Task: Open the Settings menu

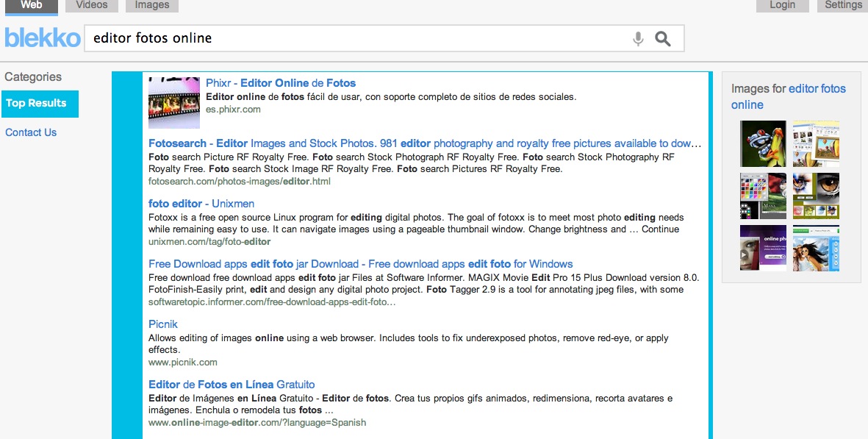Action: click(x=842, y=6)
